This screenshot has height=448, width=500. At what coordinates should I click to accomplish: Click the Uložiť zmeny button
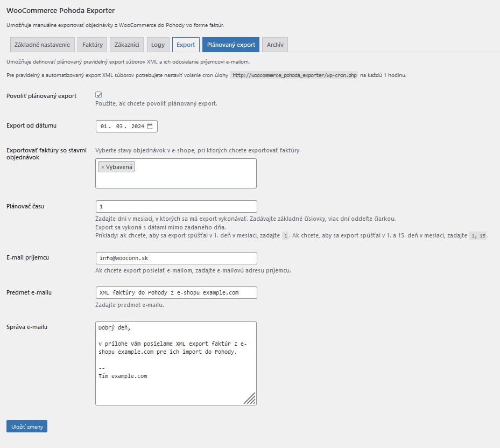pyautogui.click(x=27, y=426)
